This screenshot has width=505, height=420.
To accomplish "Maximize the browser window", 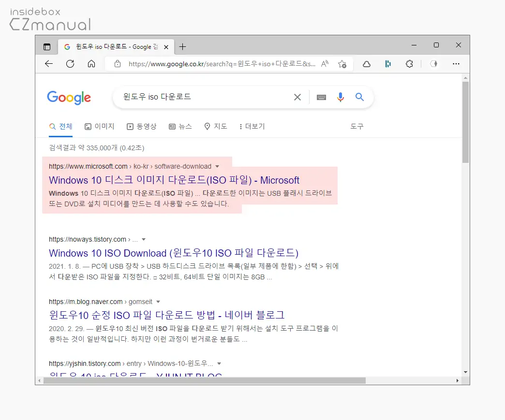I will pyautogui.click(x=436, y=45).
